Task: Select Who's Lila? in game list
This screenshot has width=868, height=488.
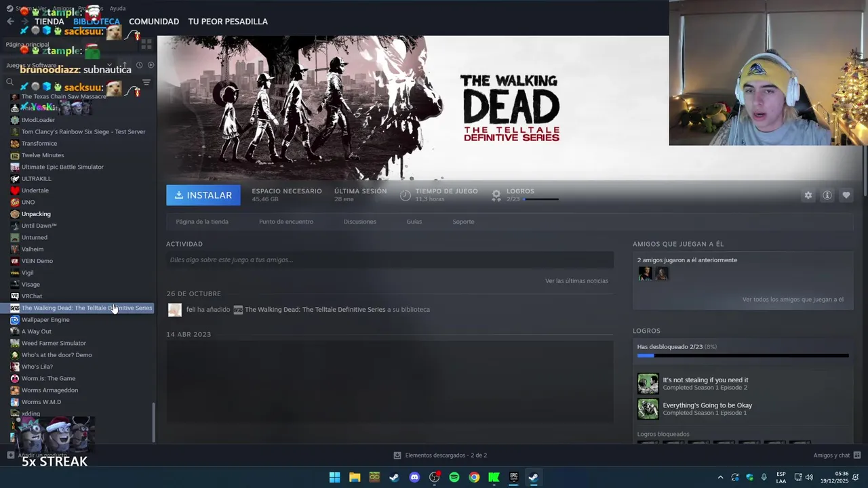Action: (x=37, y=367)
